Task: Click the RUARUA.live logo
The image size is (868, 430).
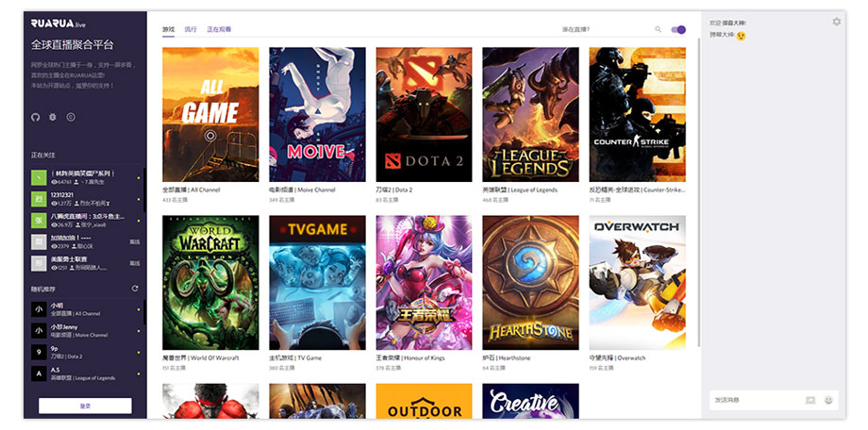Action: [x=58, y=24]
